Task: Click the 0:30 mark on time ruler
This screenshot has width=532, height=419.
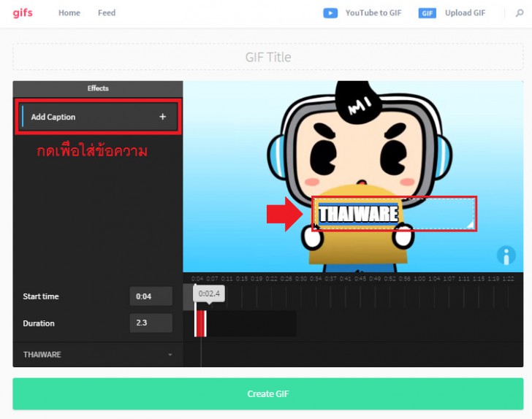Action: 301,279
